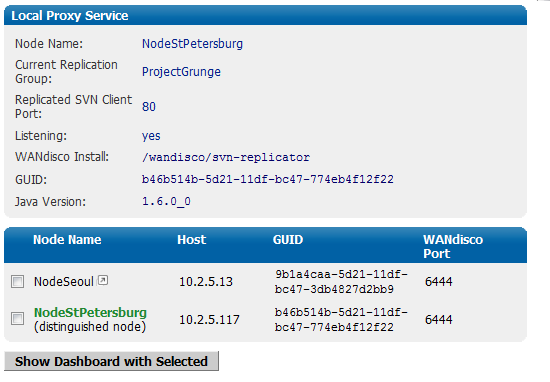Select the NodeSeoul host 10.2.5.13
The image size is (550, 382).
pyautogui.click(x=206, y=282)
